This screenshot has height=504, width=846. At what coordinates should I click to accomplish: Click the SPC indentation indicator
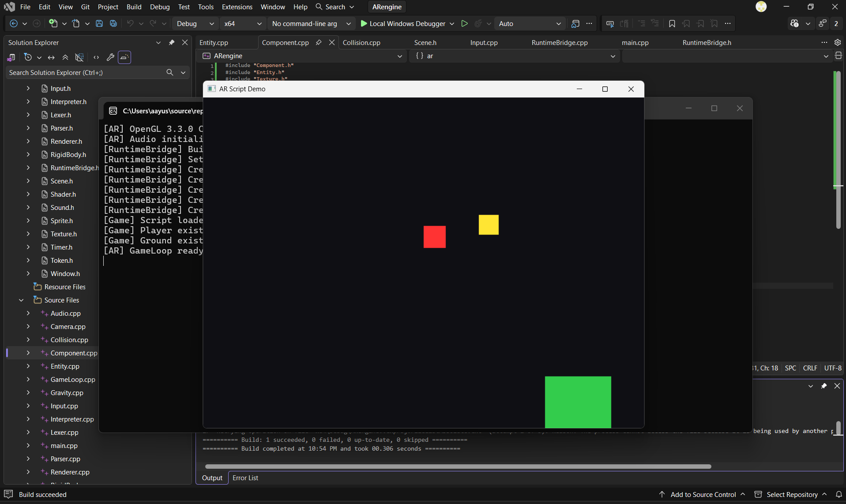[790, 368]
